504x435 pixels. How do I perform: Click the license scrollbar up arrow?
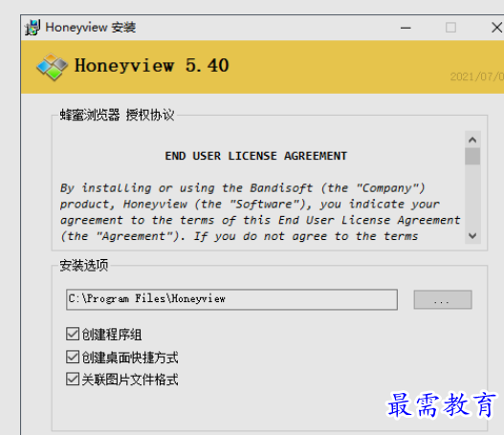tap(472, 140)
